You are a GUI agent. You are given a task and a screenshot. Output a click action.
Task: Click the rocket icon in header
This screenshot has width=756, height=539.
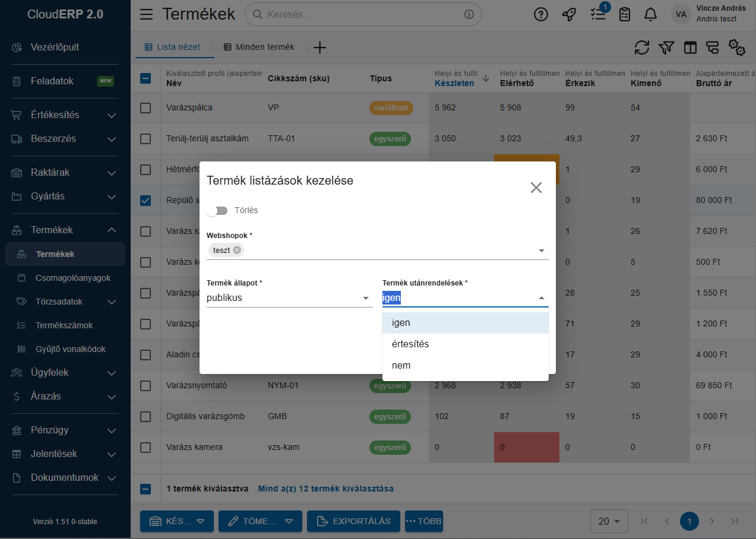pyautogui.click(x=568, y=14)
